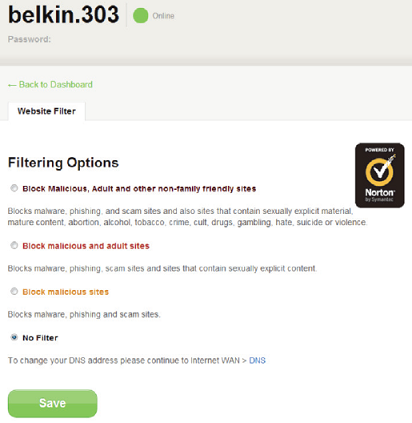The image size is (412, 423).
Task: Choose the No Filter radio option
Action: pyautogui.click(x=14, y=337)
